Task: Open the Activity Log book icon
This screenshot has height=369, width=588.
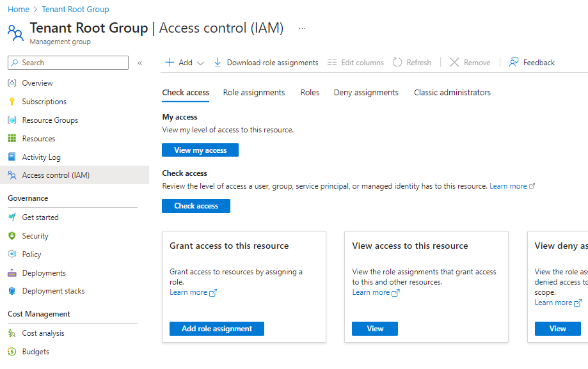Action: click(x=12, y=157)
